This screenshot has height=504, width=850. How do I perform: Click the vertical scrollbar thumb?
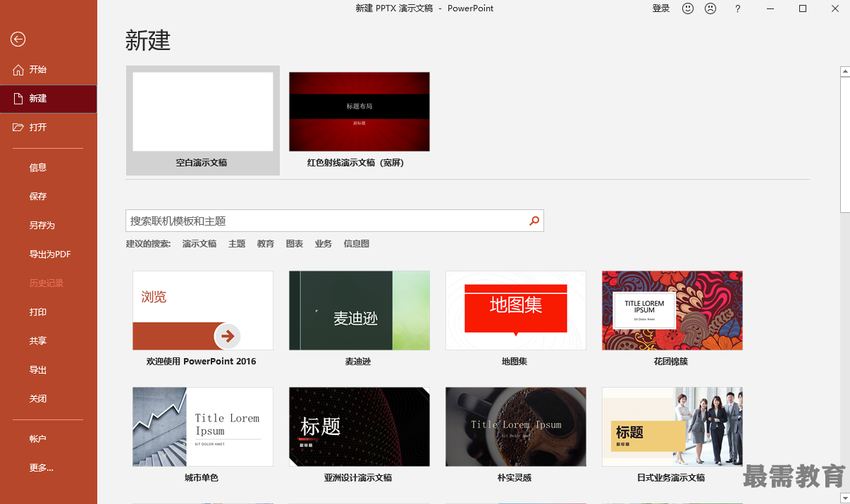pyautogui.click(x=845, y=144)
